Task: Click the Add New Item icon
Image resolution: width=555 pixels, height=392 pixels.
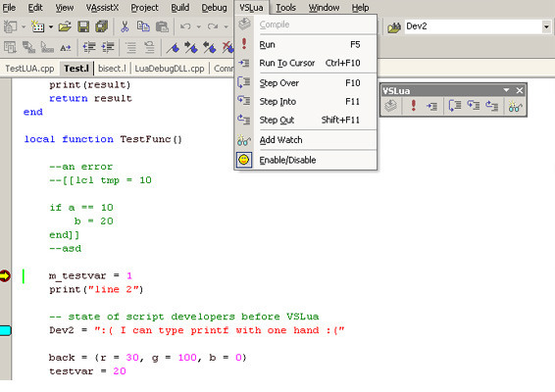Action: [38, 26]
